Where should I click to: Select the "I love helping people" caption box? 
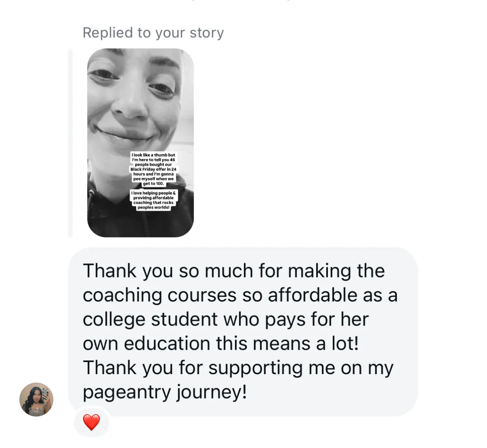pyautogui.click(x=153, y=200)
